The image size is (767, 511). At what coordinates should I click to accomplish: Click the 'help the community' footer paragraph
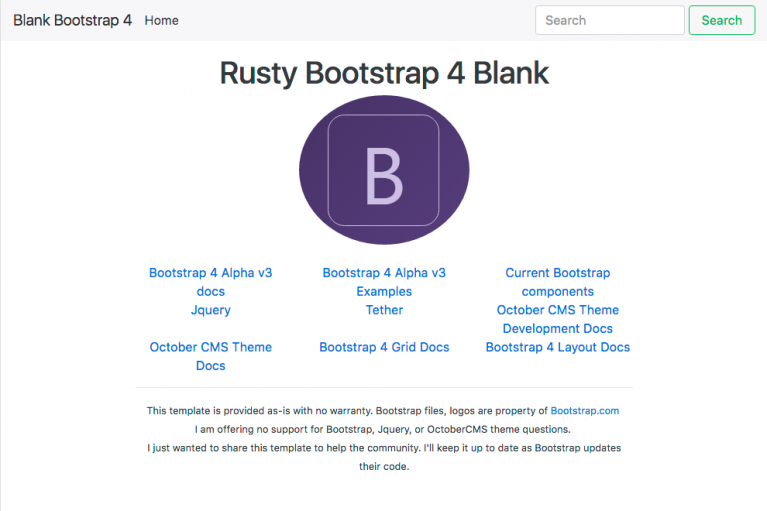(x=384, y=457)
